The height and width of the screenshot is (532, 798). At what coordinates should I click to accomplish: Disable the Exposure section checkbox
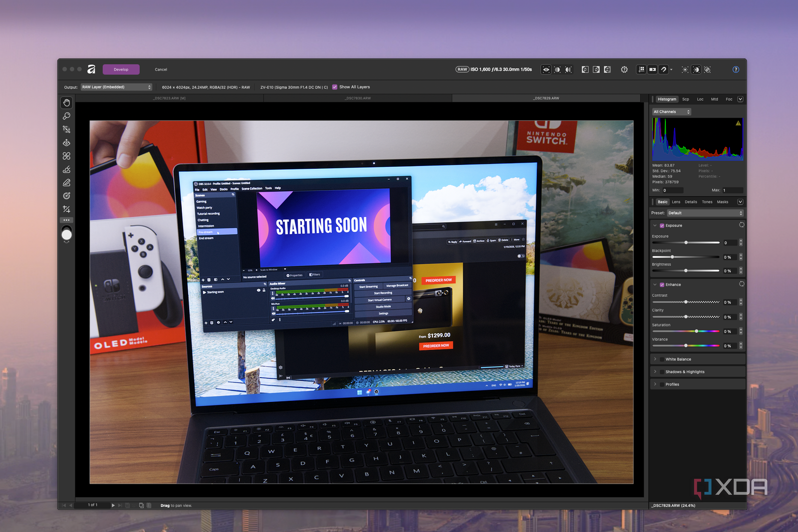coord(662,225)
